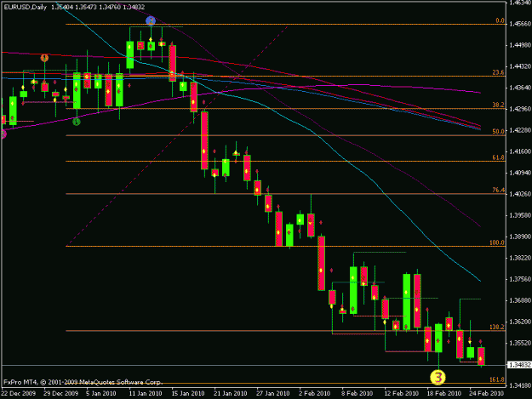Select the 23.6 Fibonacci level label
The height and width of the screenshot is (399, 532).
(499, 72)
